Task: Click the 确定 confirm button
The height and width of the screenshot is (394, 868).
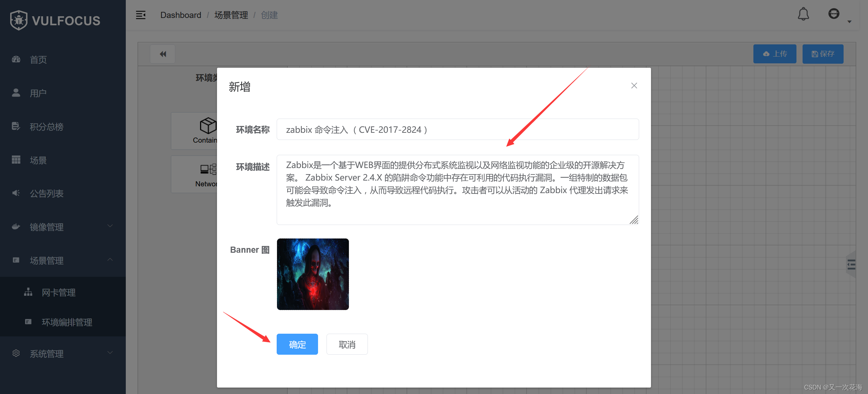Action: [x=297, y=344]
